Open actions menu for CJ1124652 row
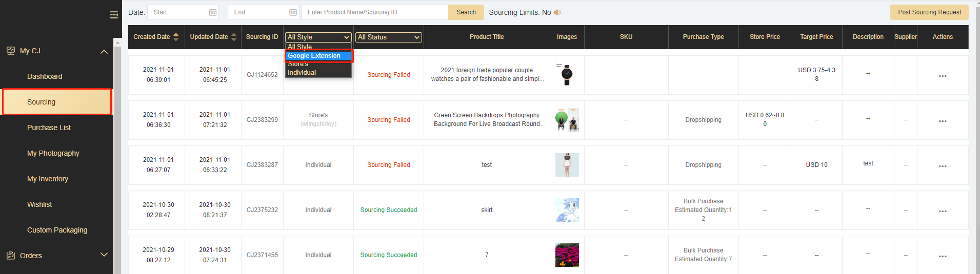This screenshot has width=980, height=274. coord(942,76)
